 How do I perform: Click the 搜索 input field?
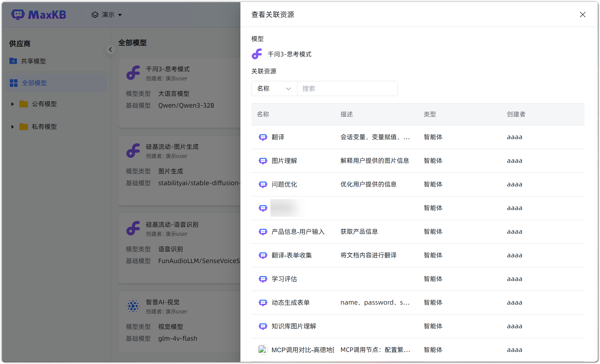point(347,88)
